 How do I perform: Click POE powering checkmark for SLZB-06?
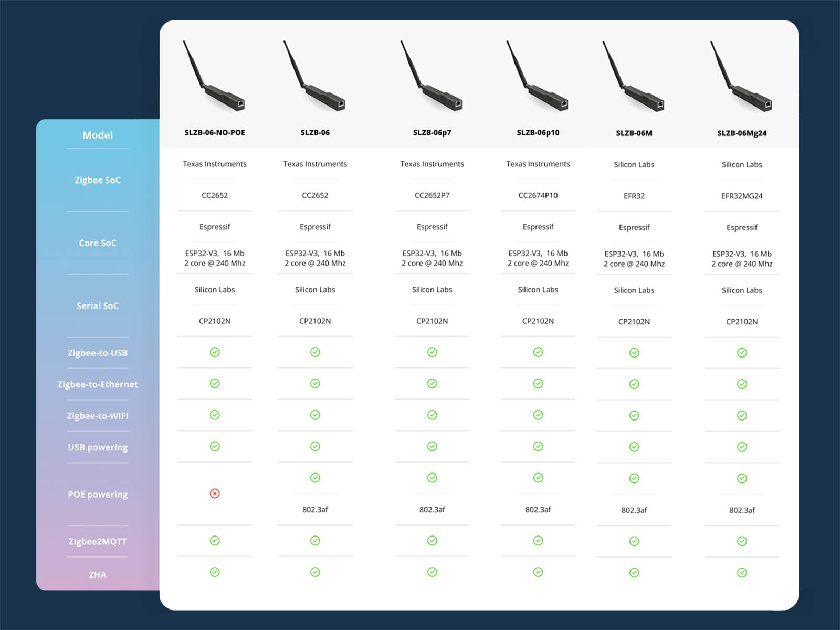point(315,478)
